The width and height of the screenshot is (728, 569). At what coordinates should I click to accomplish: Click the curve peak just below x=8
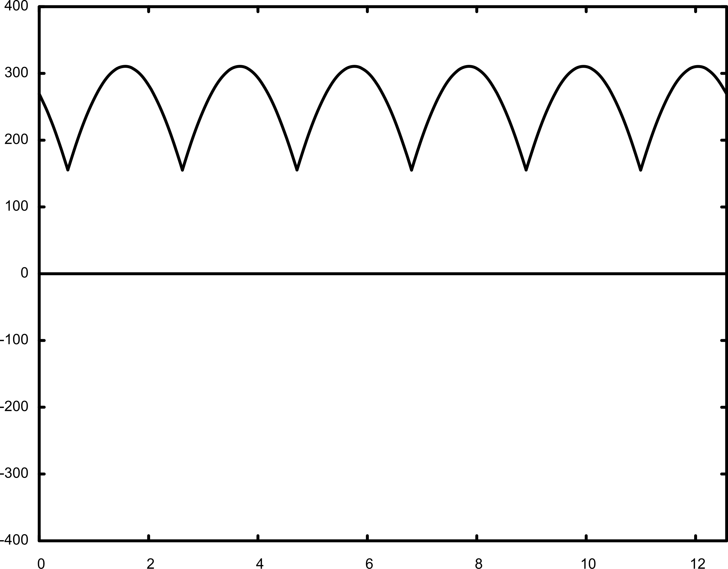(469, 66)
